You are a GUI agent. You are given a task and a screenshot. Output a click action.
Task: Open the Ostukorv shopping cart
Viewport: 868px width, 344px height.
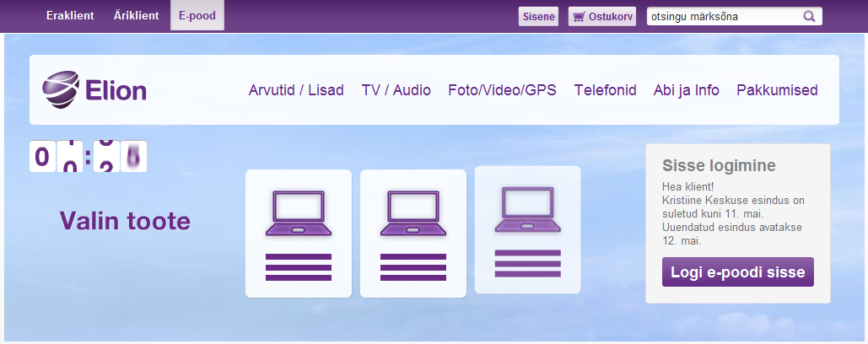[x=601, y=17]
